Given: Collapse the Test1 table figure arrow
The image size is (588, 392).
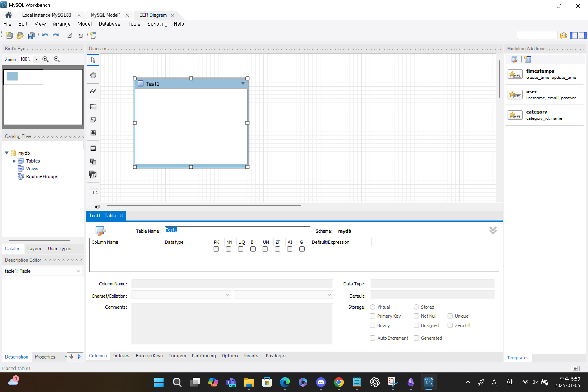Looking at the screenshot, I should click(x=243, y=84).
